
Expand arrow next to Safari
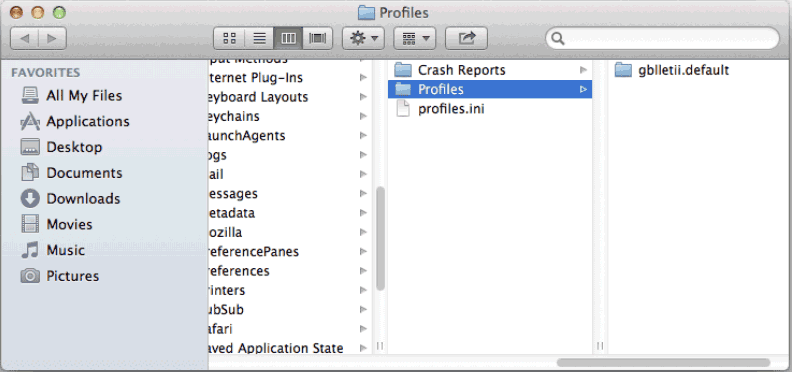click(x=363, y=329)
